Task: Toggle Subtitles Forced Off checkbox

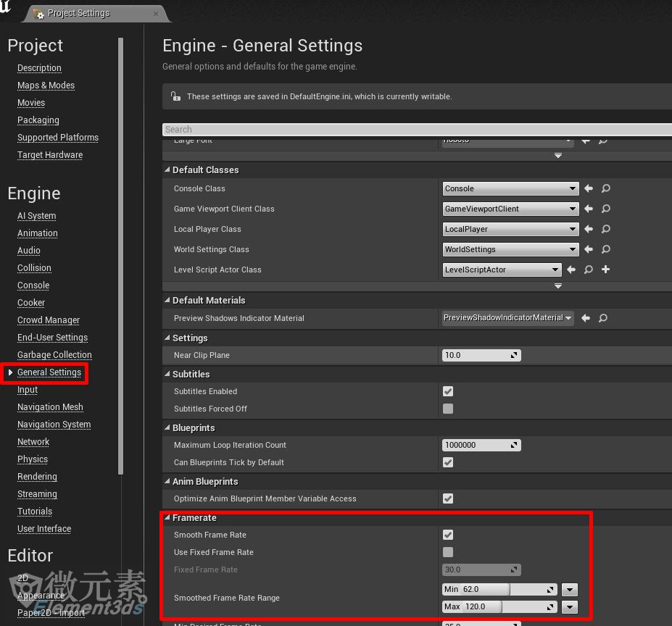Action: (x=448, y=409)
